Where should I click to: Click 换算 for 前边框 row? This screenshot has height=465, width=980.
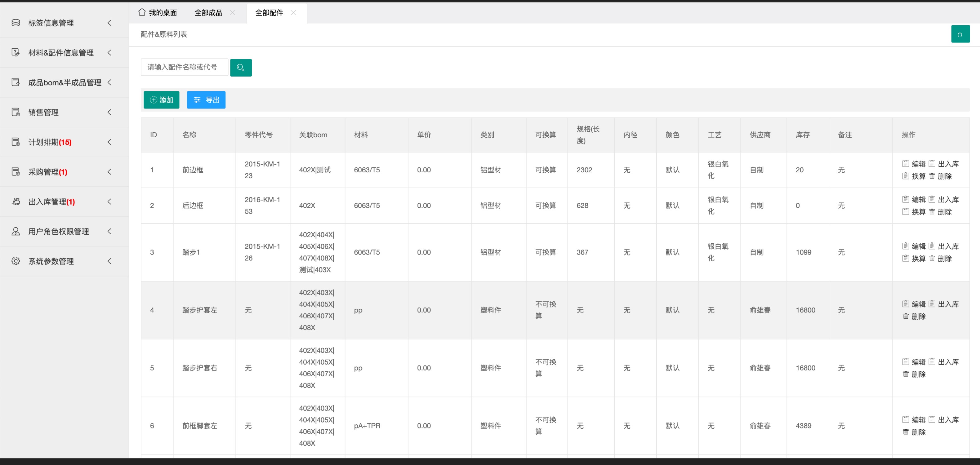(x=914, y=176)
